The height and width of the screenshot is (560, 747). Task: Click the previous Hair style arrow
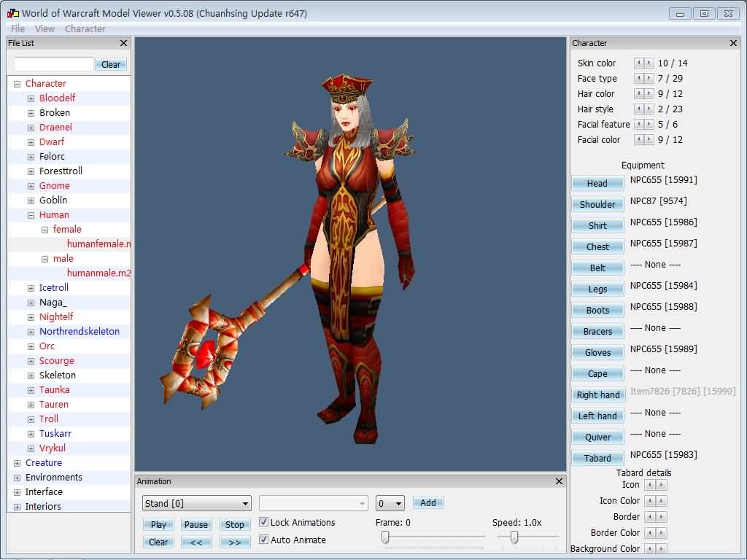pyautogui.click(x=639, y=109)
